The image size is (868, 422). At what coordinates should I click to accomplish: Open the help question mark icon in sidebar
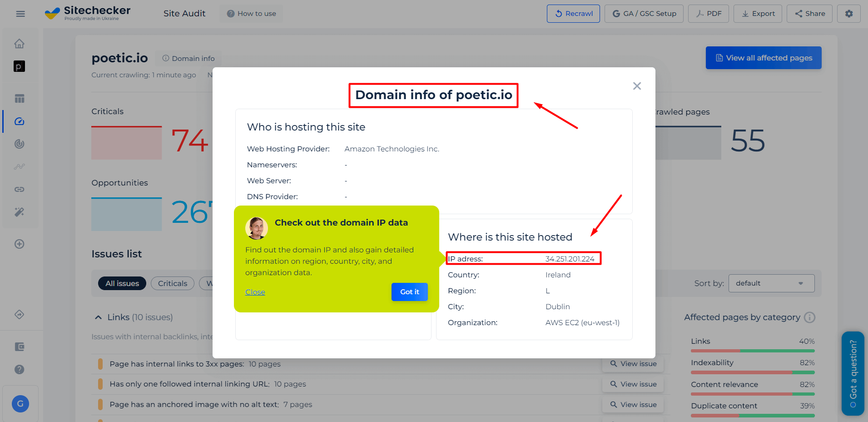tap(19, 369)
